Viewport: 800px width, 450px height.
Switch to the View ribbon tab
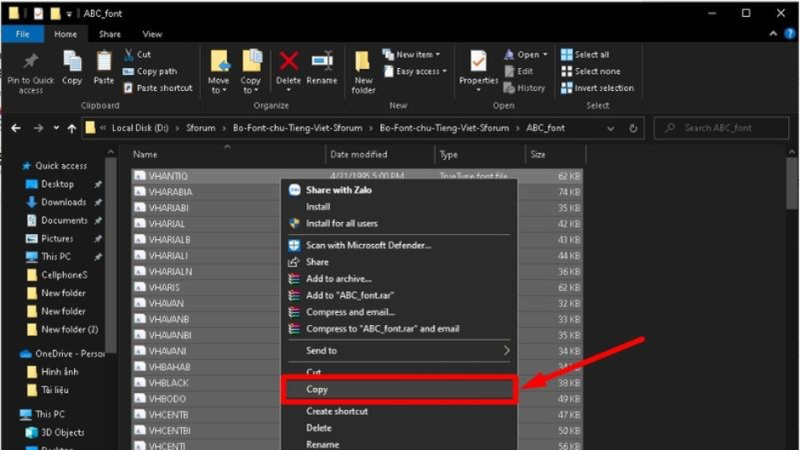152,34
